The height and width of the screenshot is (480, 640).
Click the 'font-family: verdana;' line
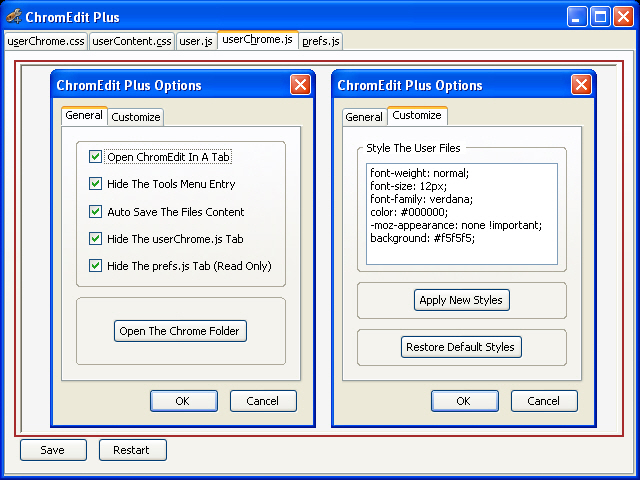coord(421,199)
